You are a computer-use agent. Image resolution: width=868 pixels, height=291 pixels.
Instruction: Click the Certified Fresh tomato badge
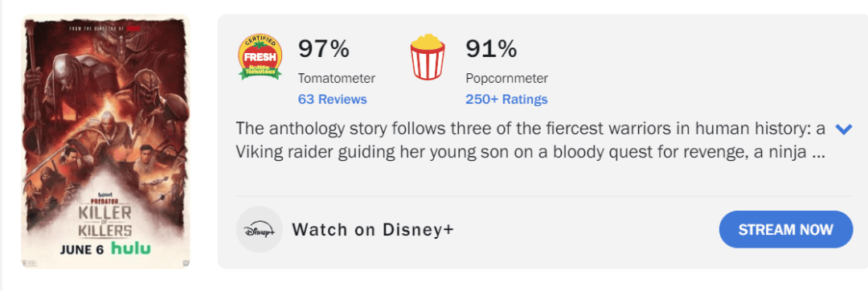[x=260, y=57]
